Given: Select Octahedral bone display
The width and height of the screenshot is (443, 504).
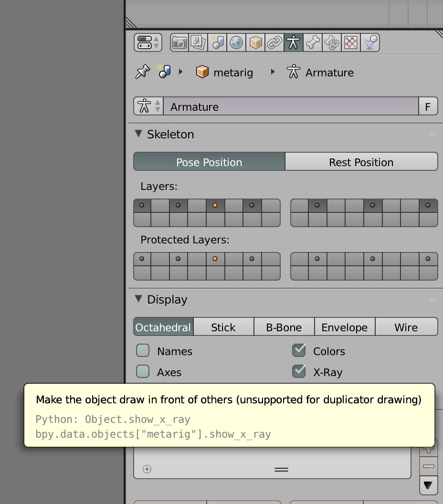Looking at the screenshot, I should [x=163, y=327].
